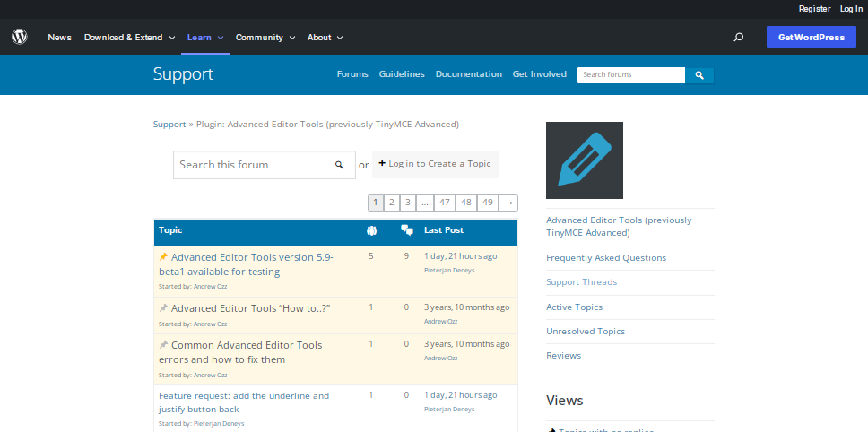The width and height of the screenshot is (868, 432).
Task: Expand the Download & Extend menu
Action: (x=129, y=38)
